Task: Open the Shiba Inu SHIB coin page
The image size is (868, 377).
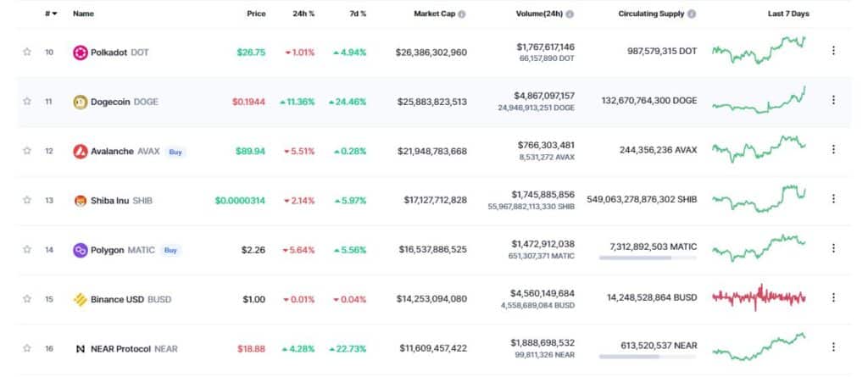Action: coord(121,201)
